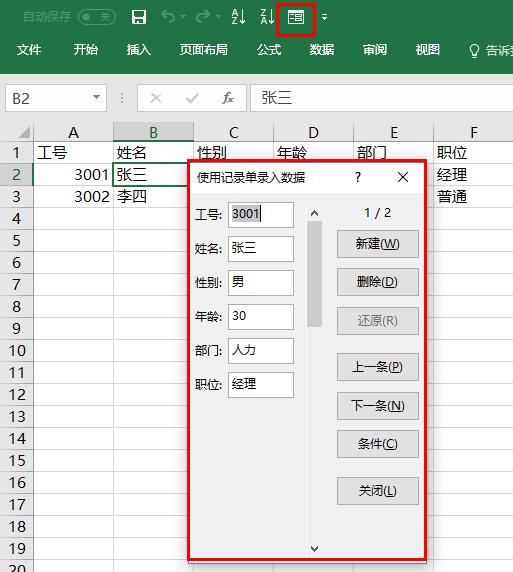Screen dimensions: 513x572
Task: Click cell A2 containing 3001
Action: coord(73,175)
